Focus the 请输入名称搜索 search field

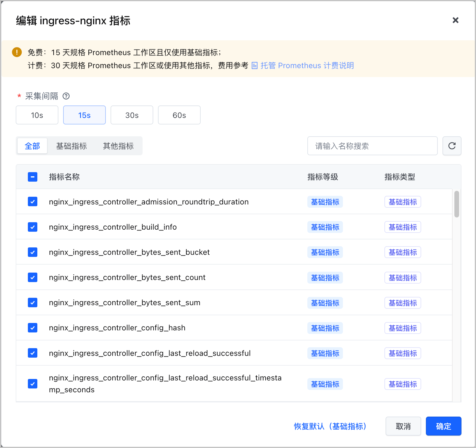click(x=373, y=146)
